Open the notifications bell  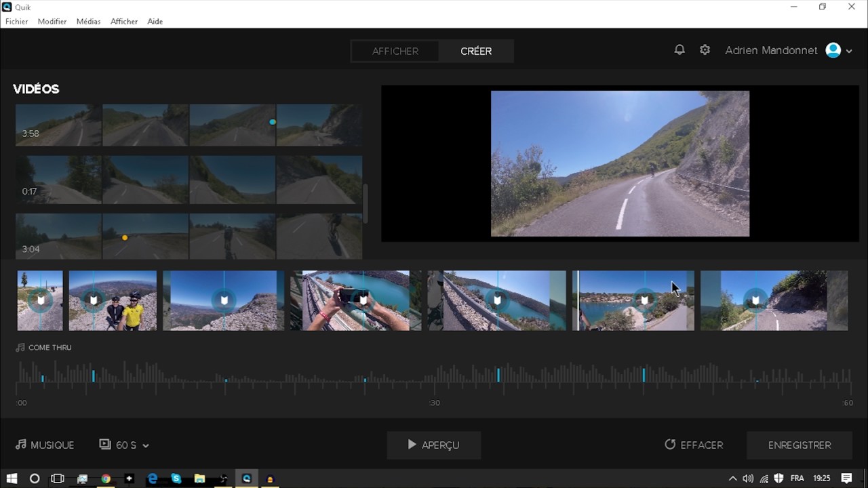pyautogui.click(x=679, y=50)
